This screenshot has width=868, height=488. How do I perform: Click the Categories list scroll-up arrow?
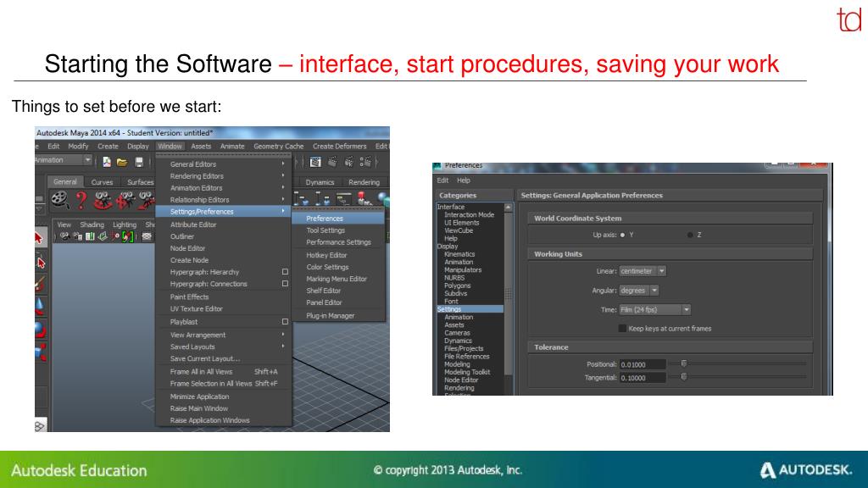coord(509,208)
